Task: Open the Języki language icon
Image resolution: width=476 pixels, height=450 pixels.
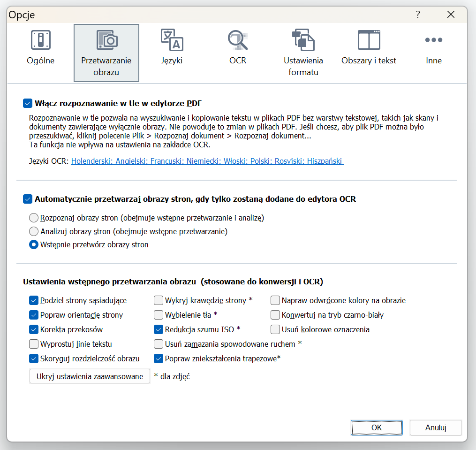Action: pyautogui.click(x=172, y=40)
